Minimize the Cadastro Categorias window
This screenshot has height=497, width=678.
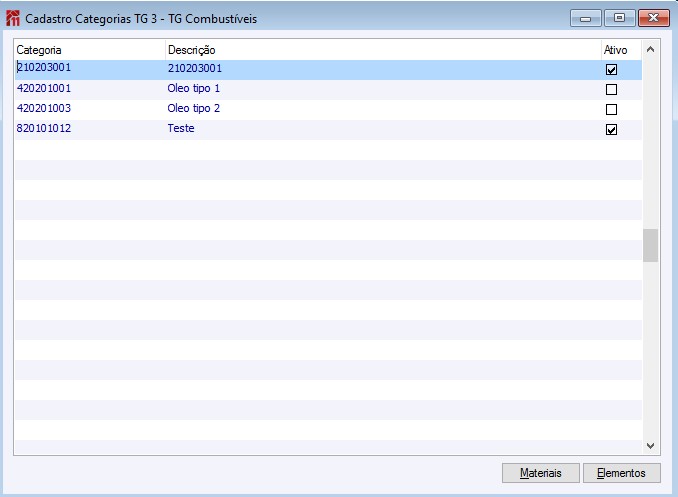click(x=585, y=18)
